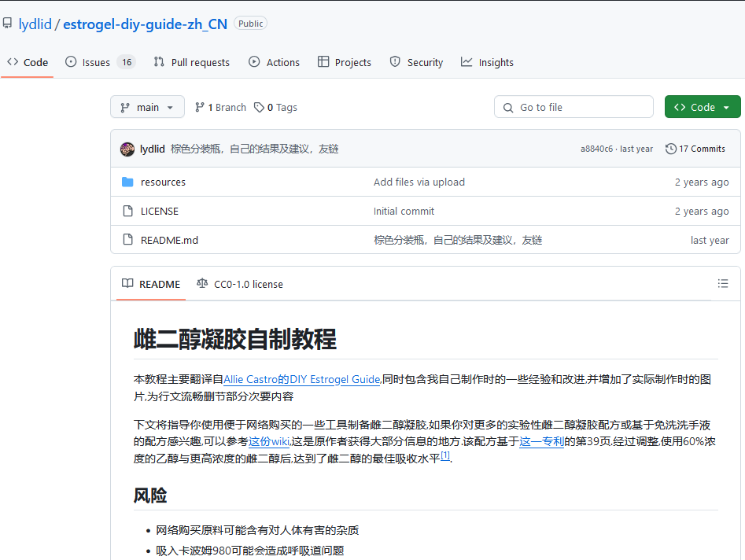
Task: Open commit a8840c6 link
Action: pos(597,149)
